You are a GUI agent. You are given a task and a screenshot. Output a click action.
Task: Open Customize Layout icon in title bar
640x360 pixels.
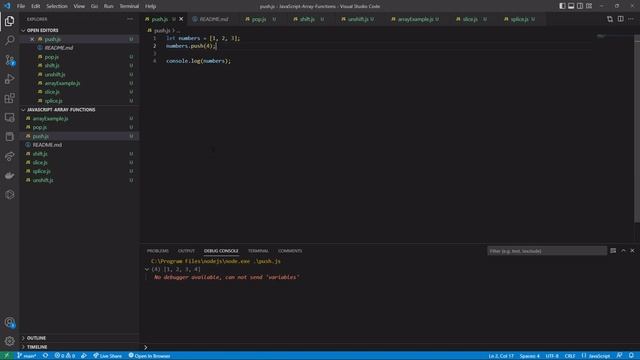(x=589, y=6)
